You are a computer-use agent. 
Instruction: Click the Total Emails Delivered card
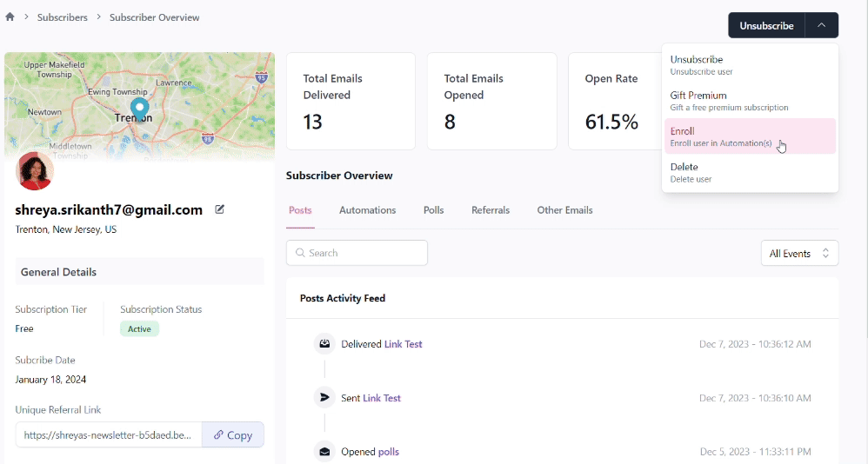[x=351, y=101]
